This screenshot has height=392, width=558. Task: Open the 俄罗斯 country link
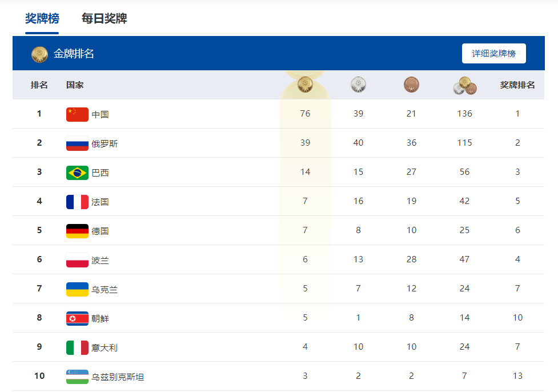[x=105, y=143]
